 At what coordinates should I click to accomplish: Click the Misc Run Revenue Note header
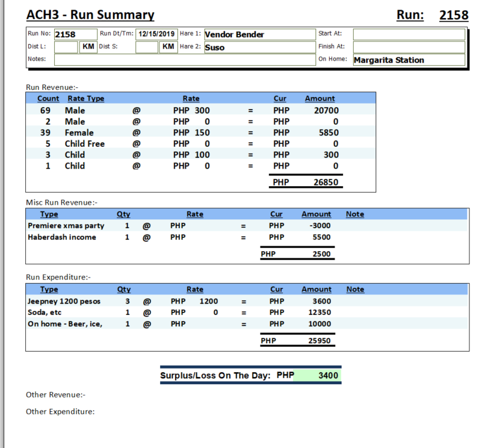(x=355, y=214)
